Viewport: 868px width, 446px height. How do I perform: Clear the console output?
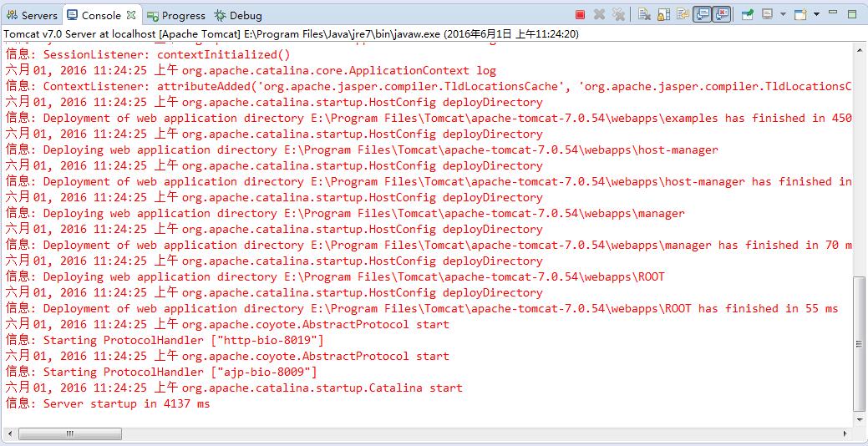[644, 15]
